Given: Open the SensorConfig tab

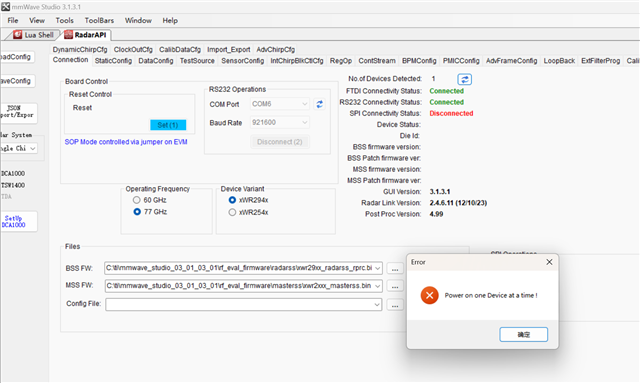Looking at the screenshot, I should (242, 61).
